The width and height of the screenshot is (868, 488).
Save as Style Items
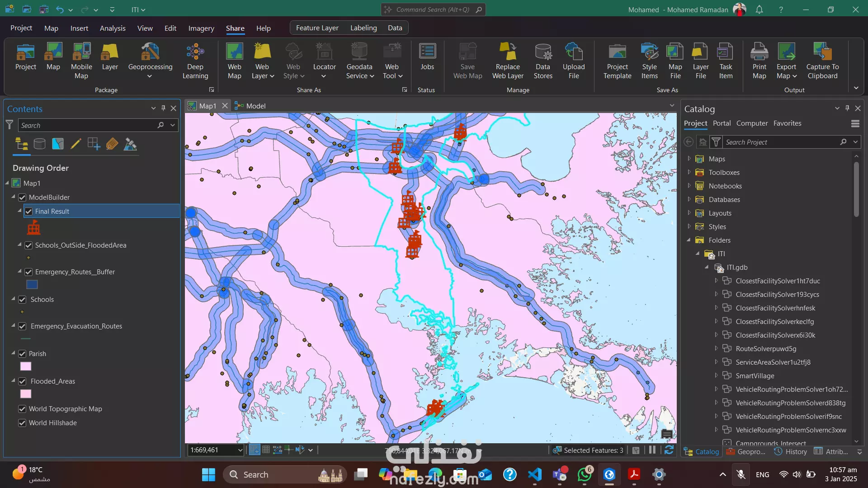tap(650, 61)
